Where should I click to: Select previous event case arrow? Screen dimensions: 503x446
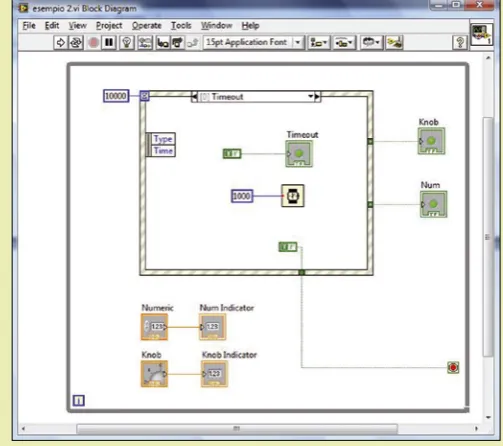[194, 97]
